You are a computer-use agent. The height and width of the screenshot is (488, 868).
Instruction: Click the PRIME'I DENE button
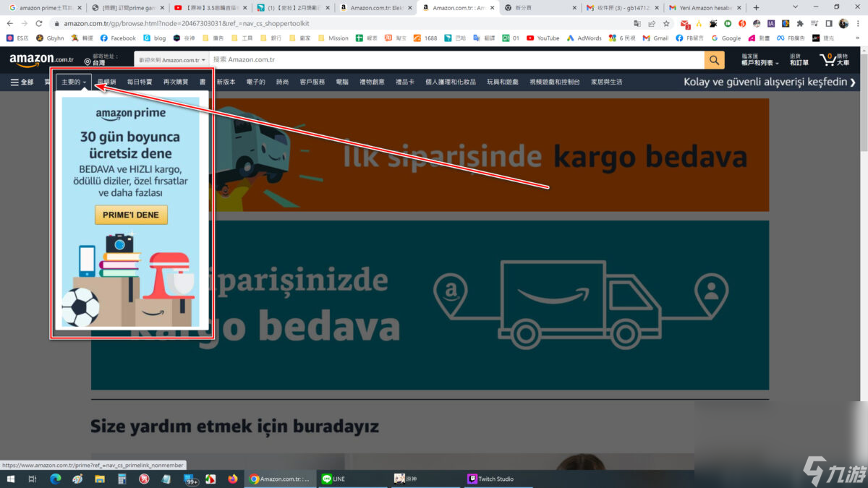pyautogui.click(x=131, y=215)
